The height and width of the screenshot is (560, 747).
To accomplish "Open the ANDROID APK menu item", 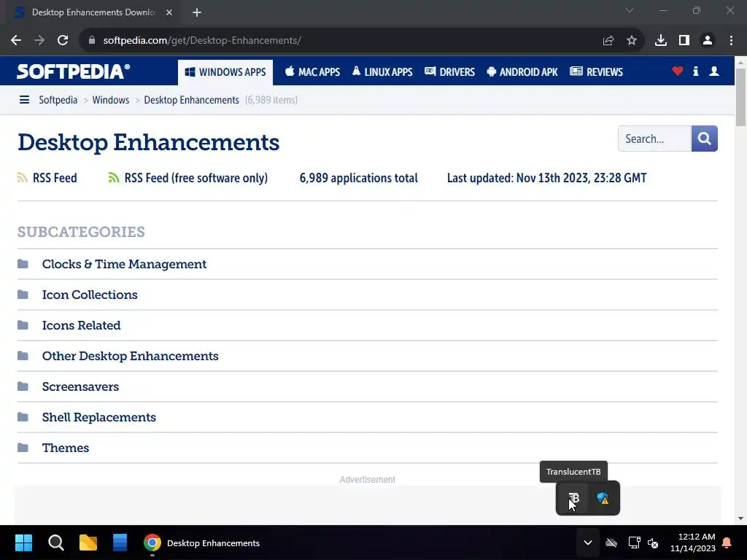I will [522, 72].
